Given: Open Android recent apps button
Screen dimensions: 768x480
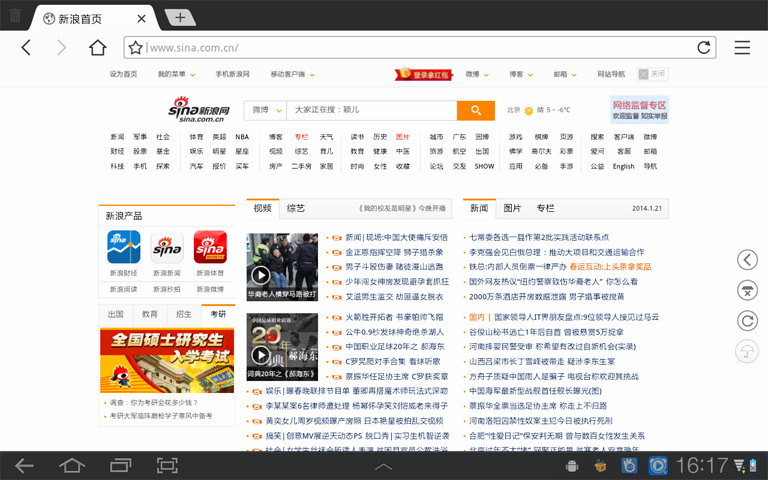Looking at the screenshot, I should (x=120, y=465).
